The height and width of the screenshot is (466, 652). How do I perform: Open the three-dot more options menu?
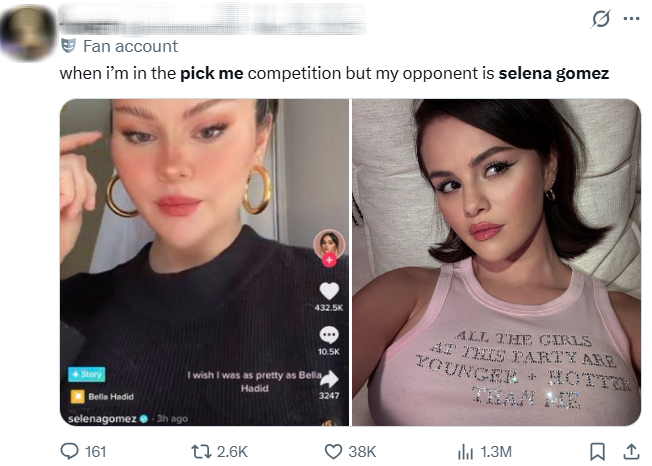pos(631,18)
